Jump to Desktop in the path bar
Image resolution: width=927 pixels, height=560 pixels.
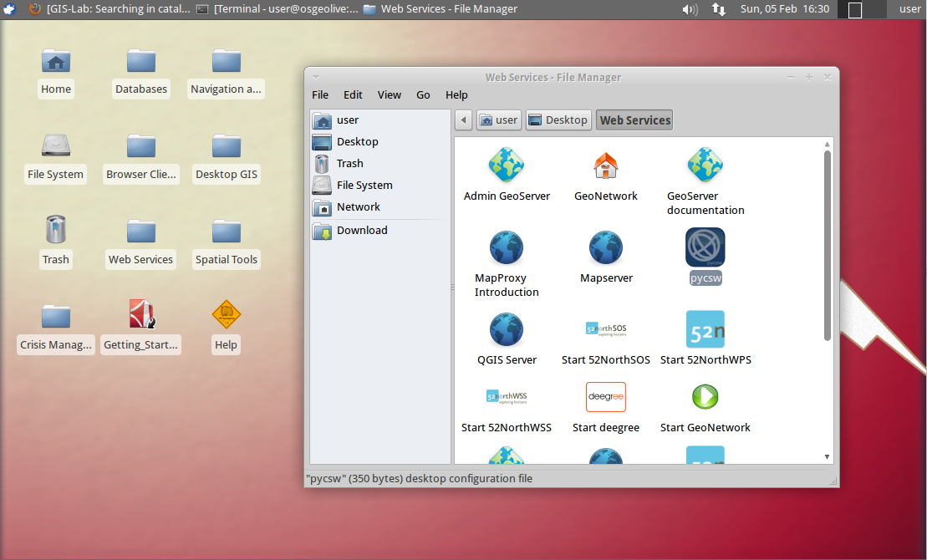coord(558,120)
